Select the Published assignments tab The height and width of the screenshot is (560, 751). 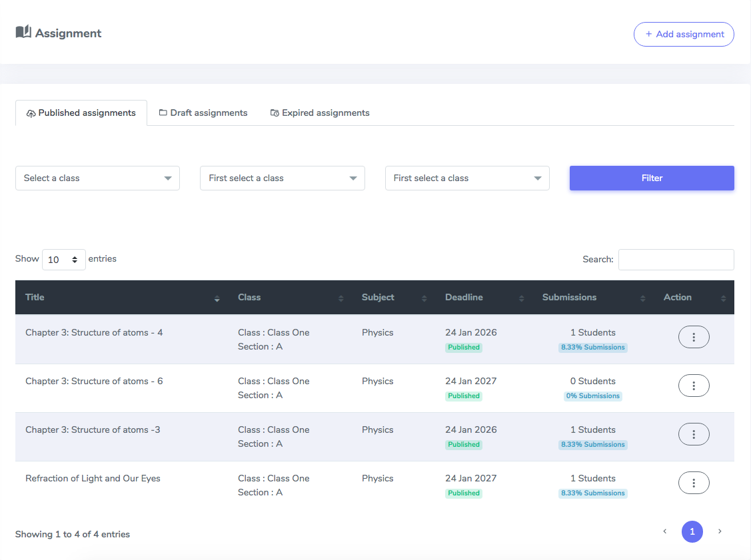pyautogui.click(x=81, y=113)
